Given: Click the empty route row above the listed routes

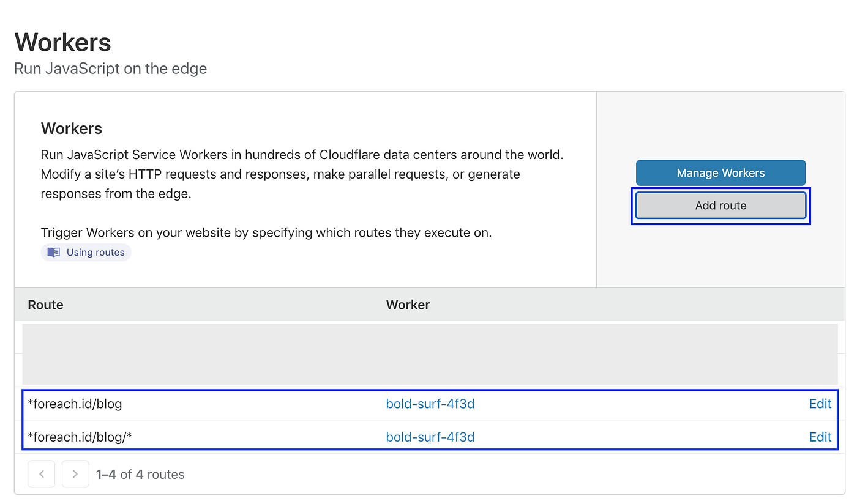Looking at the screenshot, I should (428, 355).
